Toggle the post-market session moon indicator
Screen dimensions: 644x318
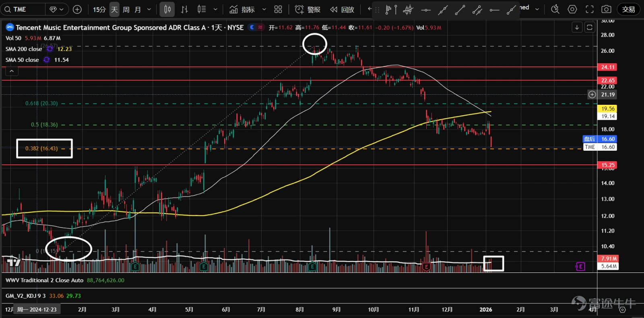[x=252, y=27]
